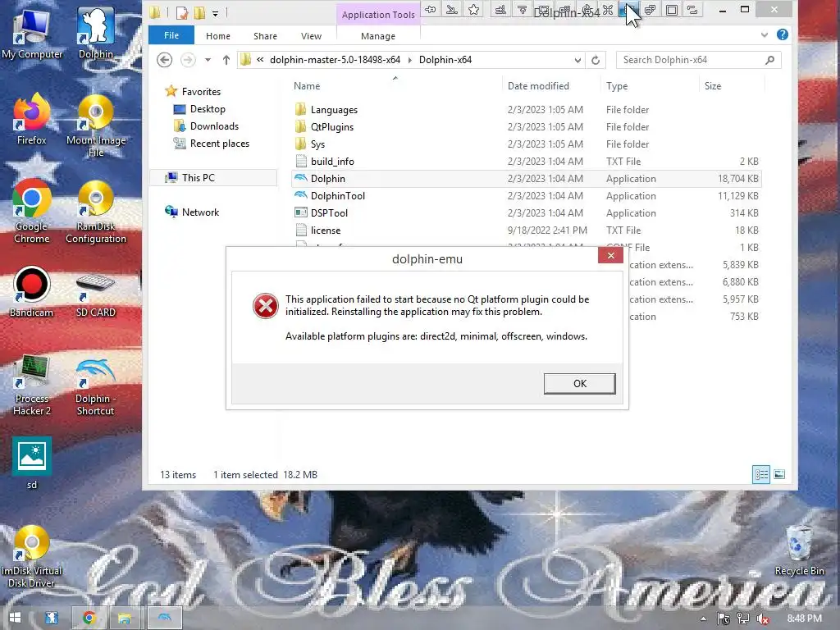Select the Application Tools contextual tab

[x=378, y=15]
